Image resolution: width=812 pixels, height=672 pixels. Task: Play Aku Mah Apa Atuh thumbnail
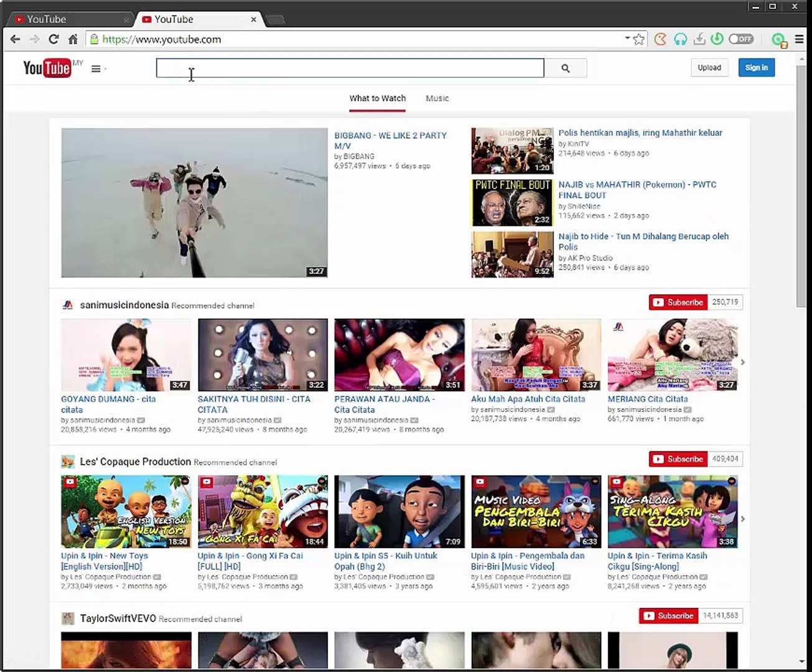[x=536, y=355]
